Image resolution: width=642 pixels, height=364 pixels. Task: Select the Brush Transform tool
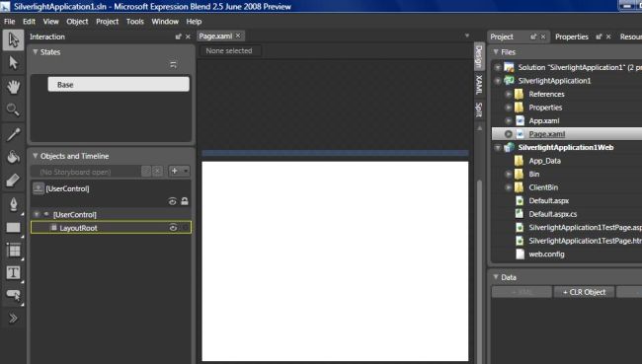(x=13, y=180)
